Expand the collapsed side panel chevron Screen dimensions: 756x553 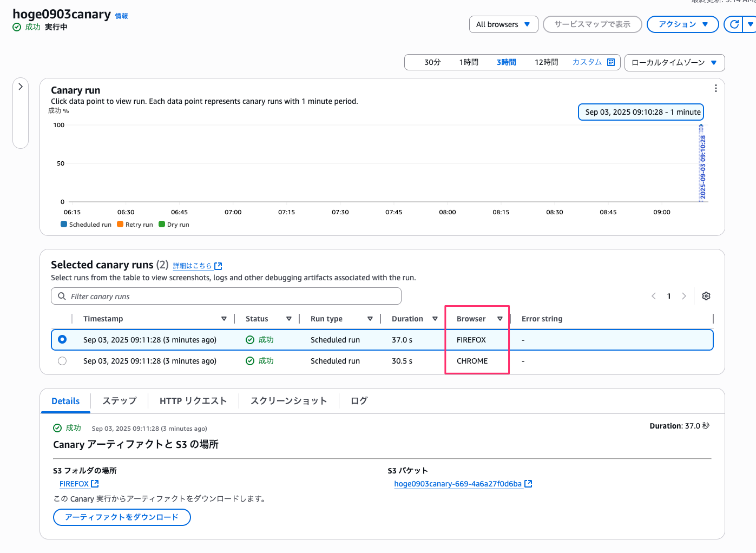tap(21, 87)
